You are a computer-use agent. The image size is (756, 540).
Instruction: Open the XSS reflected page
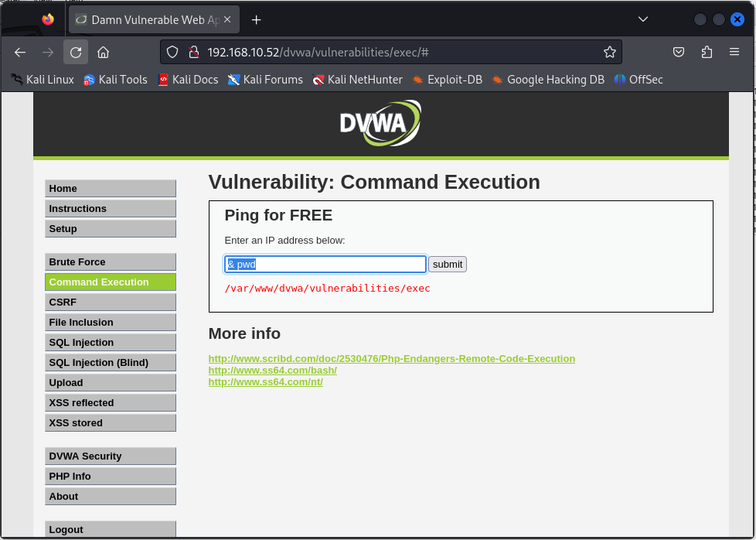click(x=111, y=403)
